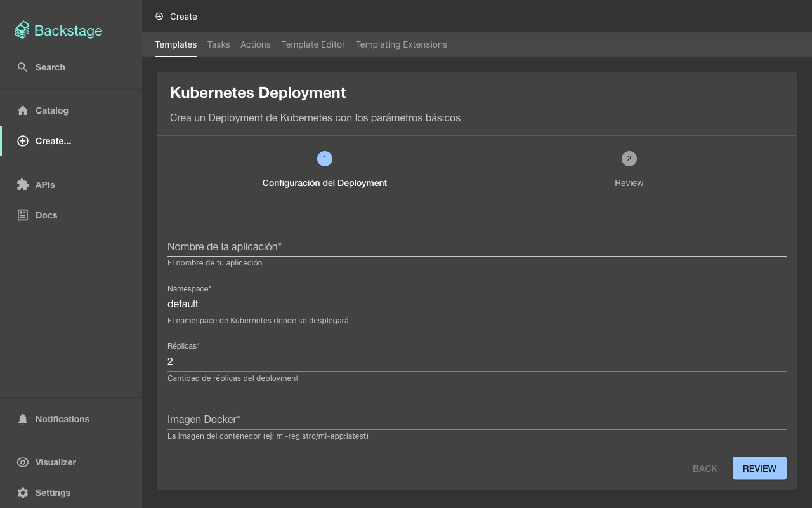Switch to the Actions tab

click(255, 44)
